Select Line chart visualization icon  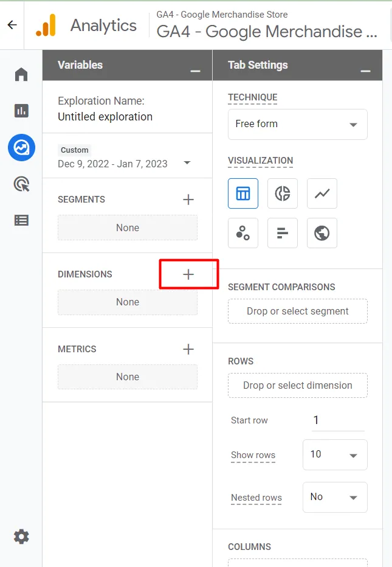[322, 193]
